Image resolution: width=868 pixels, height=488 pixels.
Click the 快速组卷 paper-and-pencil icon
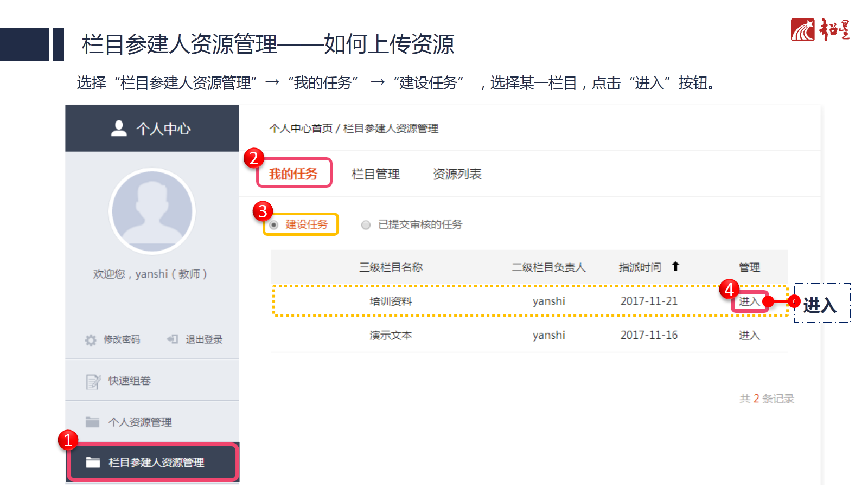click(93, 382)
